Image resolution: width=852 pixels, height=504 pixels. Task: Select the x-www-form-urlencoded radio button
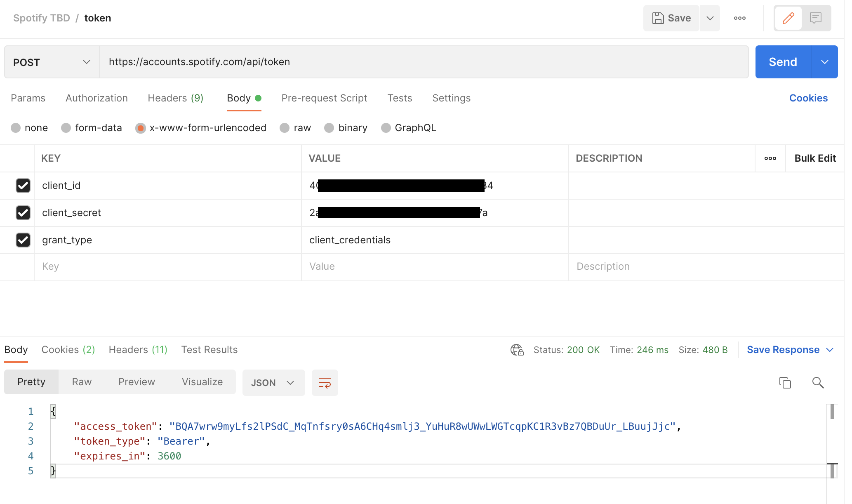141,128
